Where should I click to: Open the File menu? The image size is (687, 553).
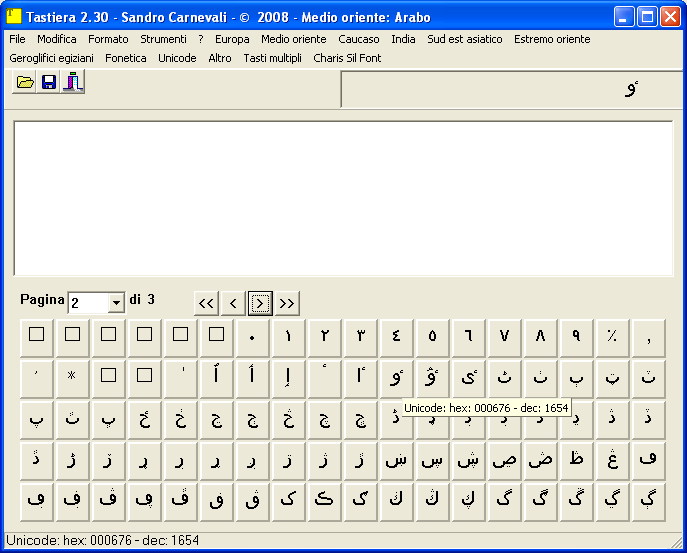pyautogui.click(x=17, y=39)
